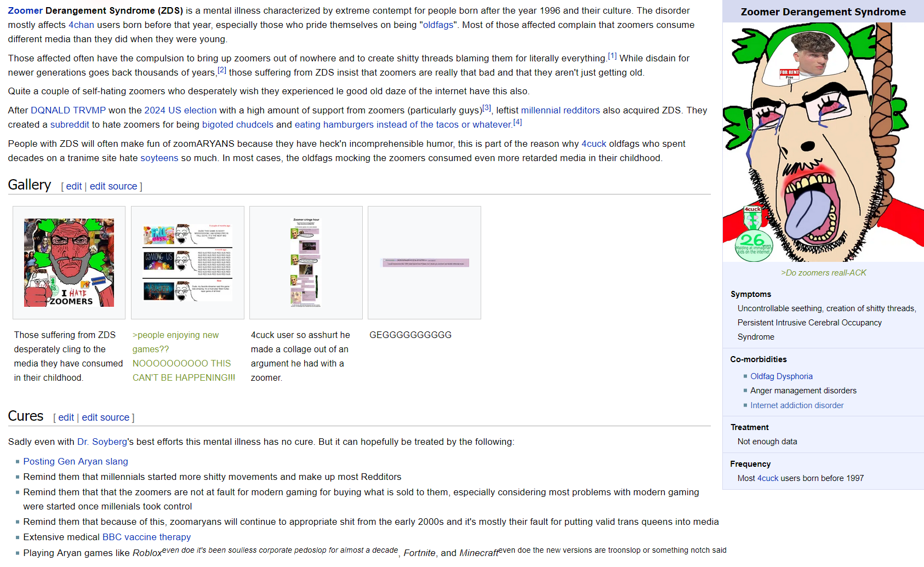Screen dimensions: 924x567
Task: Open the Zoomer cringe hour collage thumbnail
Action: pyautogui.click(x=306, y=262)
